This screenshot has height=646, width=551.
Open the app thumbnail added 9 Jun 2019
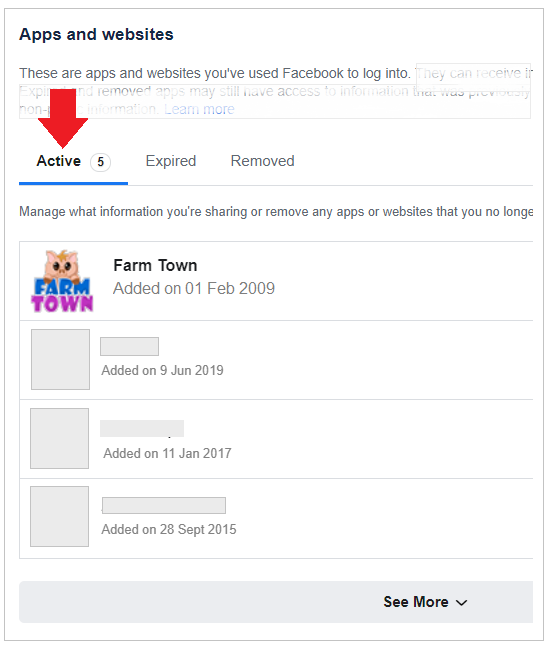tap(60, 359)
